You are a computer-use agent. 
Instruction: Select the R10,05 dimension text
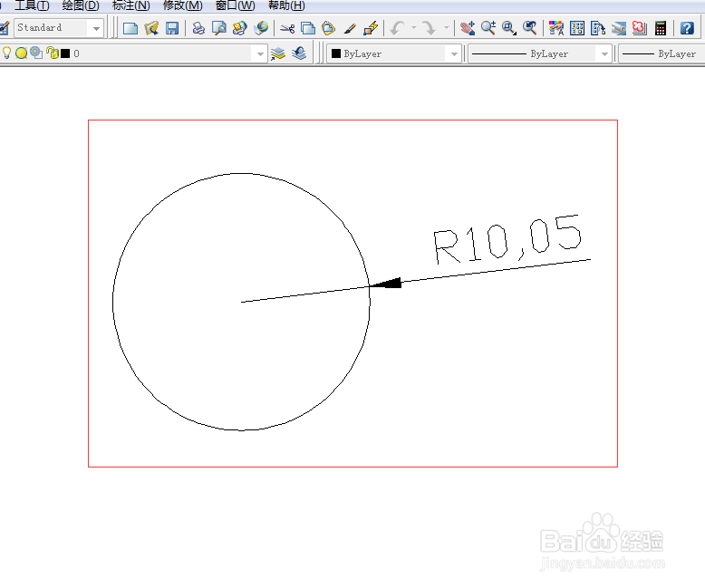pyautogui.click(x=507, y=239)
